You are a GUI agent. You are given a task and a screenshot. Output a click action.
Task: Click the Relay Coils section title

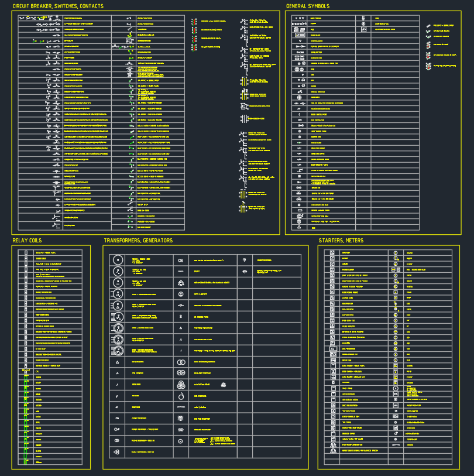[x=27, y=241]
